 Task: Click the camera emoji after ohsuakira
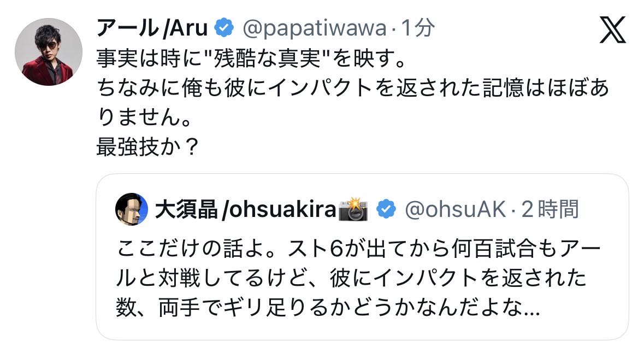pyautogui.click(x=353, y=209)
